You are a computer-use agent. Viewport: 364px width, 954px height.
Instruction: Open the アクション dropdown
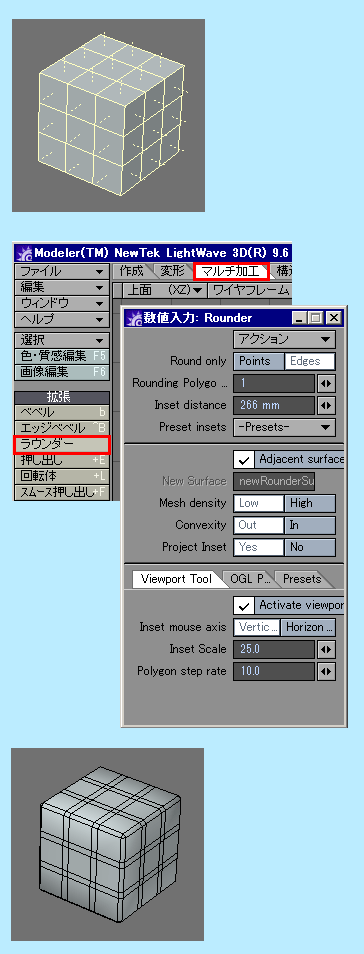[284, 339]
